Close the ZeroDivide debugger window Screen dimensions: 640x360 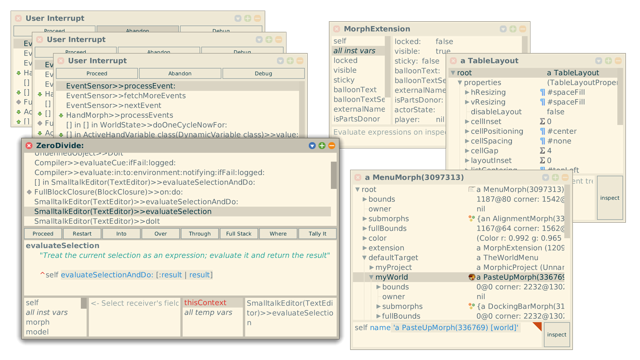pyautogui.click(x=29, y=146)
